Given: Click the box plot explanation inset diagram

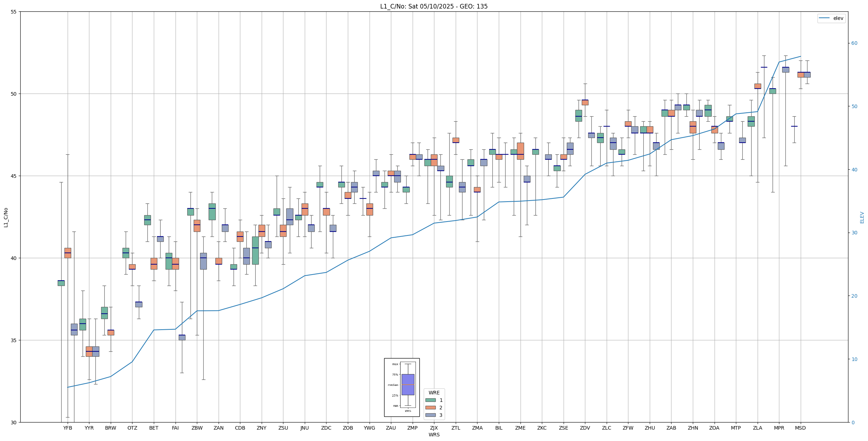Looking at the screenshot, I should pyautogui.click(x=402, y=387).
